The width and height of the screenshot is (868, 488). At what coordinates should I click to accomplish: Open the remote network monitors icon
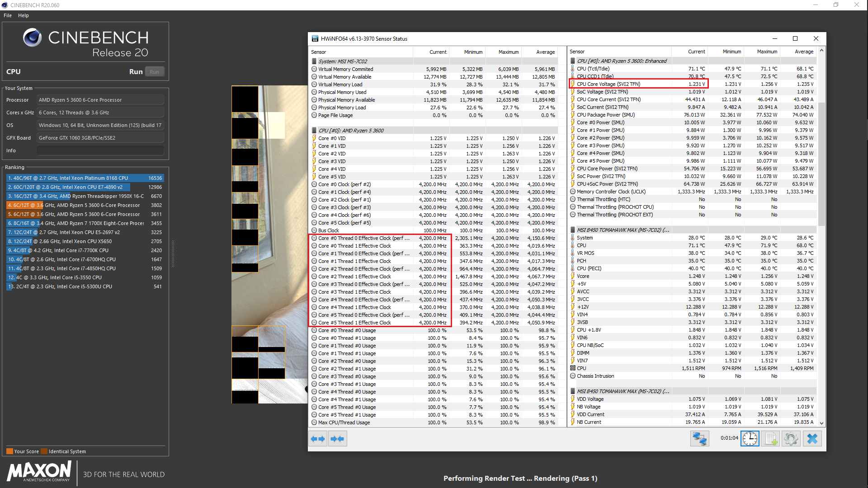pyautogui.click(x=700, y=439)
